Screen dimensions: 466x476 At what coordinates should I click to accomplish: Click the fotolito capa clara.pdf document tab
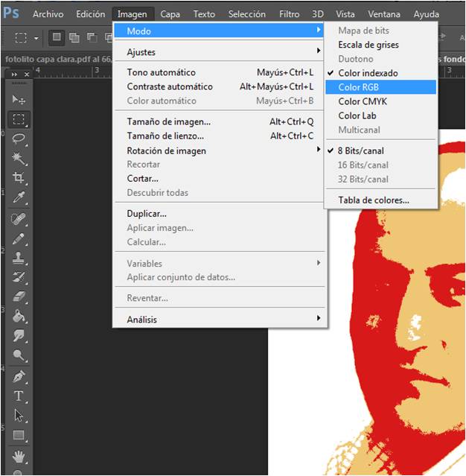(x=52, y=58)
